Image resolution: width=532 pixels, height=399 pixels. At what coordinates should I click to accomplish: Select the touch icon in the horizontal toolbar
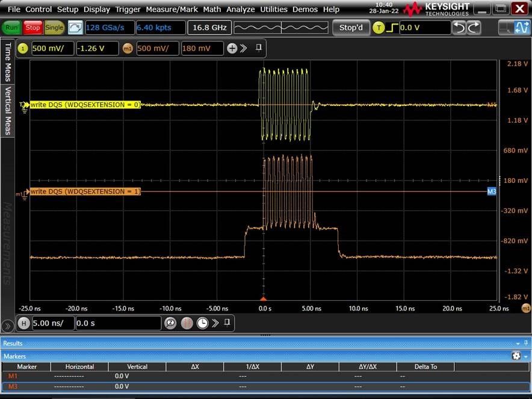point(187,323)
